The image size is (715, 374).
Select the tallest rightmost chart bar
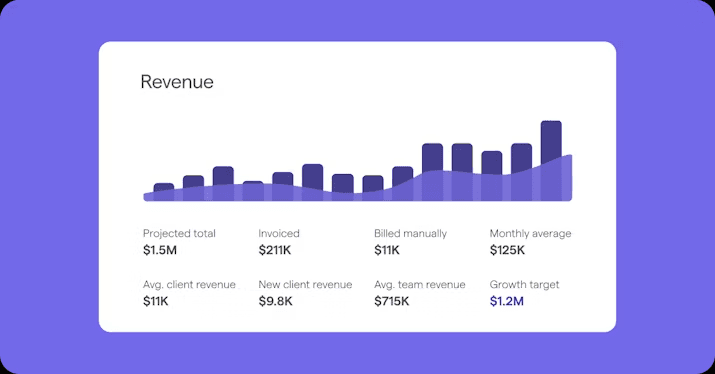click(551, 161)
